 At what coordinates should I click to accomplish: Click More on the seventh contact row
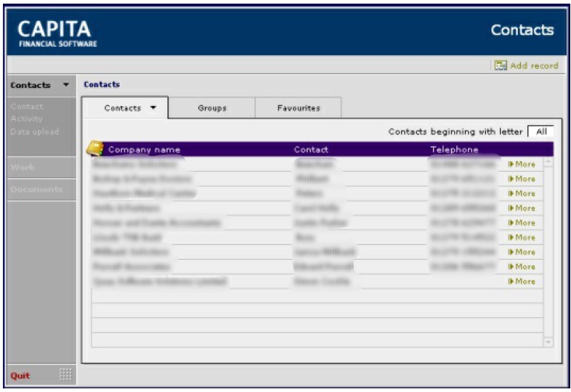(x=522, y=252)
